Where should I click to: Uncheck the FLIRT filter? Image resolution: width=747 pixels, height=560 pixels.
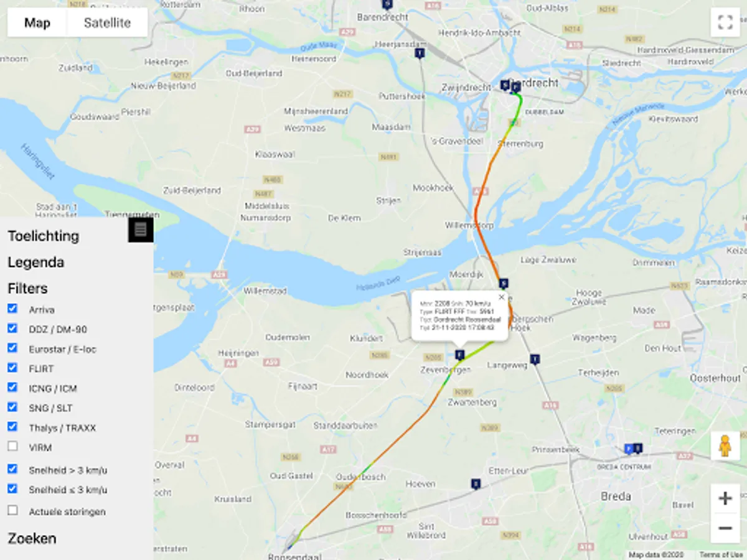coord(12,368)
